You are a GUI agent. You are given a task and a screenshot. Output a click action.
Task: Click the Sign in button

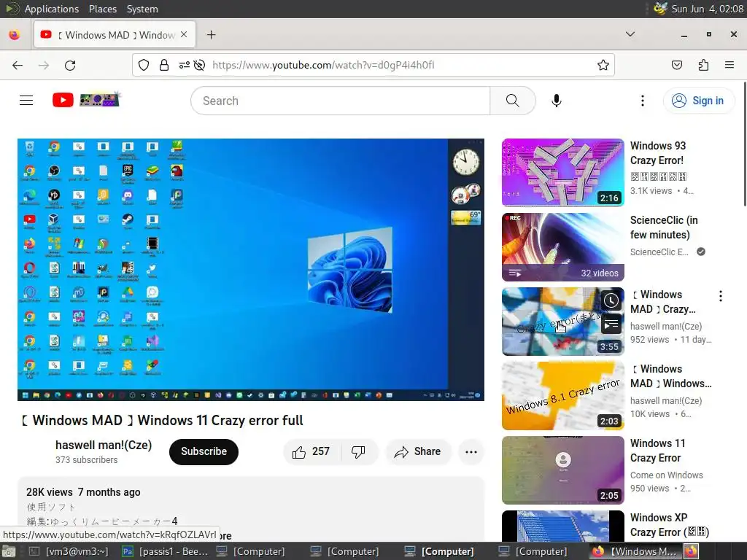(699, 101)
